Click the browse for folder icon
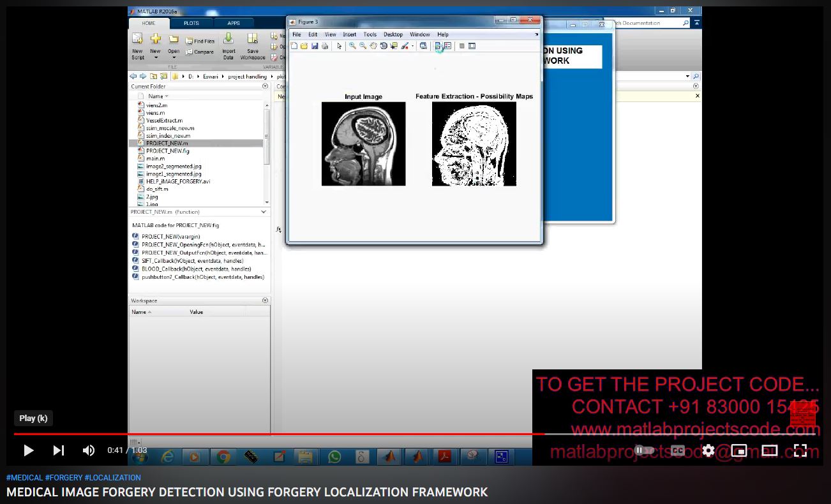 pos(164,77)
